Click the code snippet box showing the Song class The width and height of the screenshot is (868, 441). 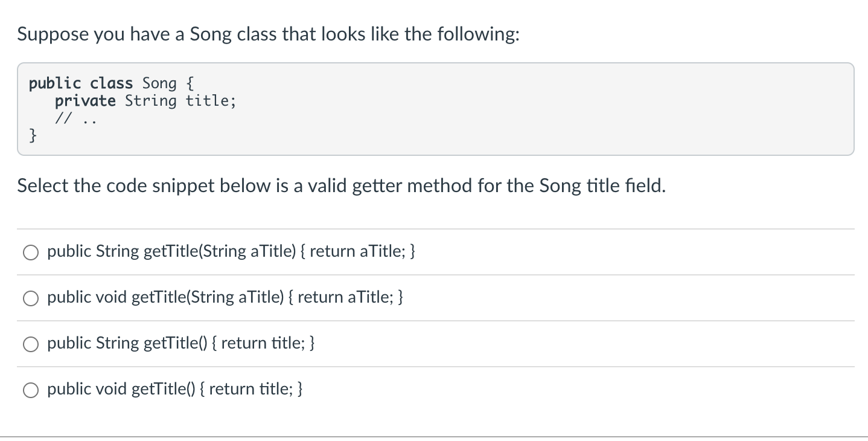coord(435,108)
